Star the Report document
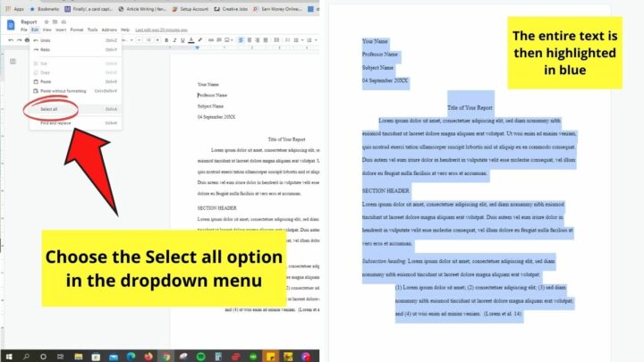 47,21
